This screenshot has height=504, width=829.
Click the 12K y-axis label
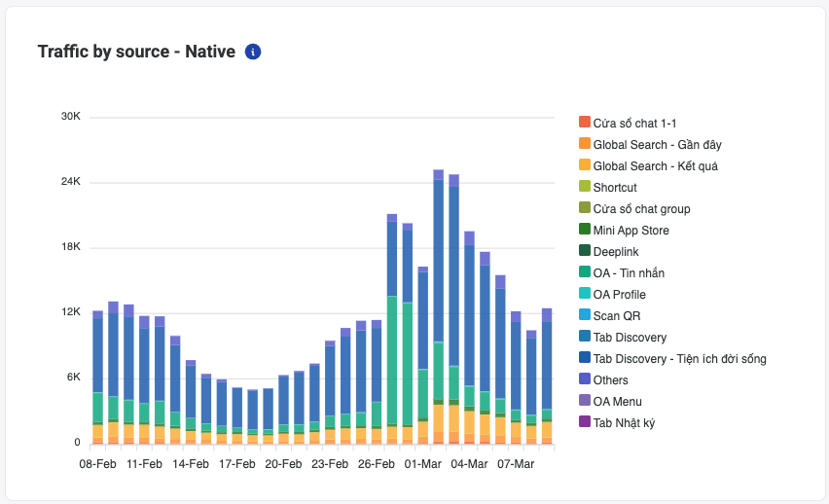click(x=71, y=312)
